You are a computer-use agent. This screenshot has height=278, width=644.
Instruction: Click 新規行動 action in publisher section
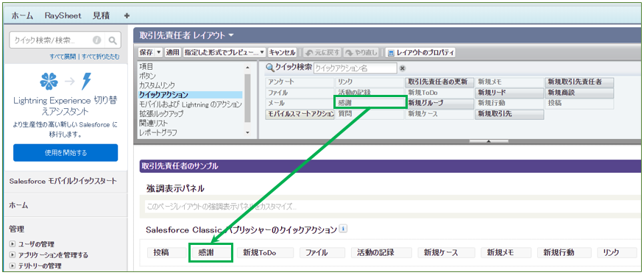565,252
